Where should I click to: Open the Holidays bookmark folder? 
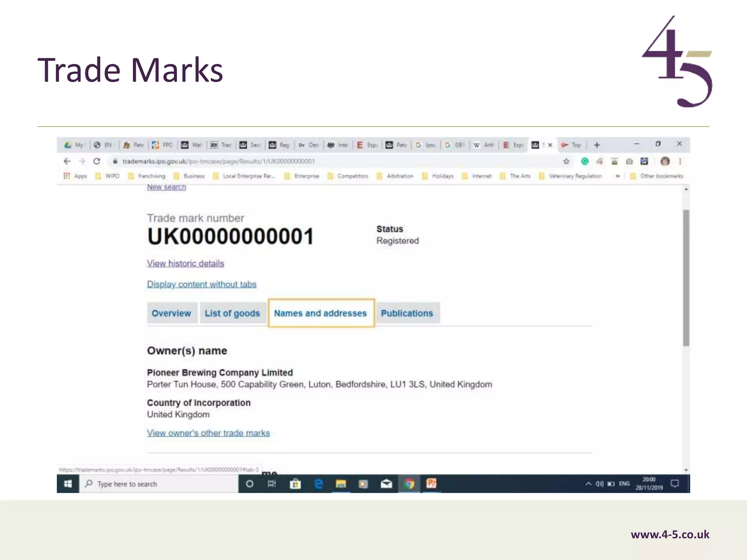tap(437, 176)
